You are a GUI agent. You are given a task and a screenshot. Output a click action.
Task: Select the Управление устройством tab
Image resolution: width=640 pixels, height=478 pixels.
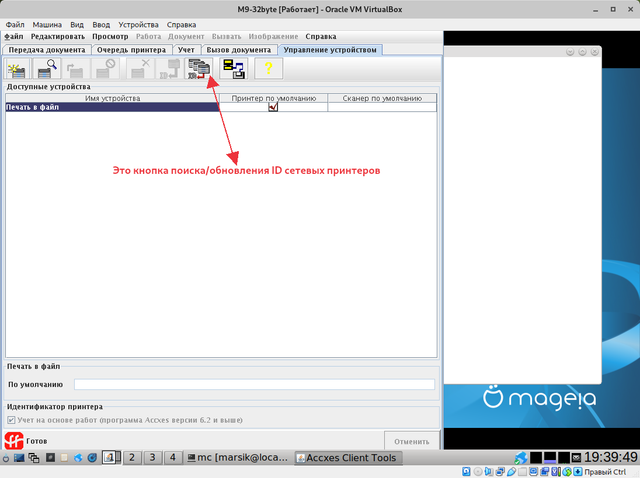(330, 50)
